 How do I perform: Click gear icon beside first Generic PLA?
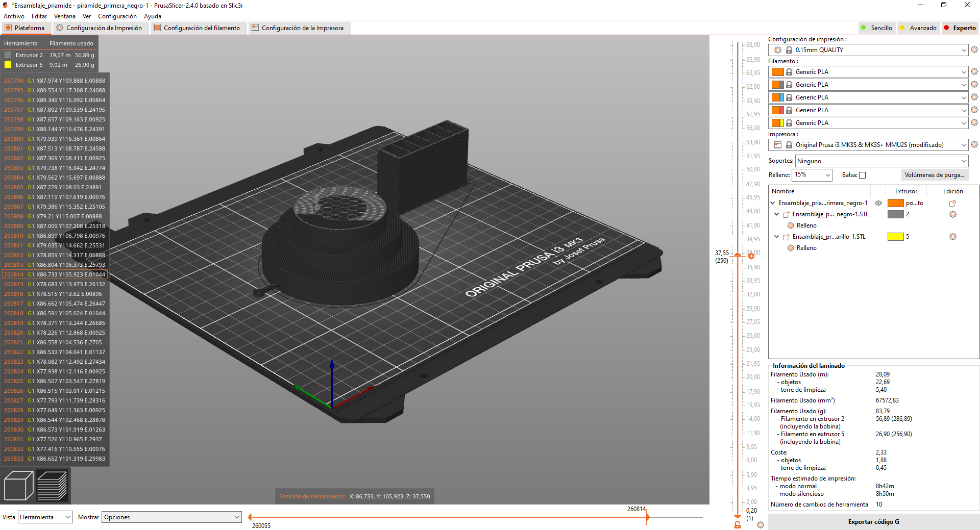tap(974, 72)
